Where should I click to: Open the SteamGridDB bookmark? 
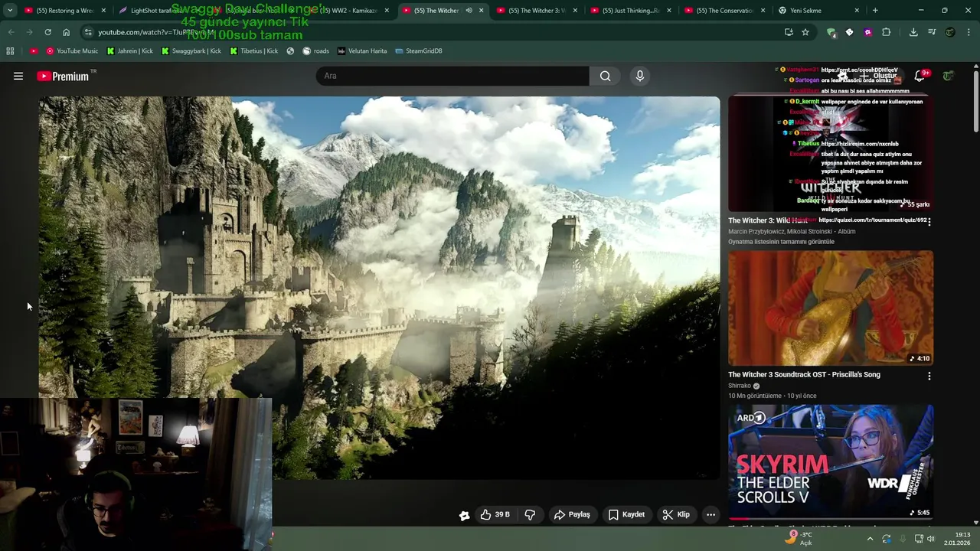coord(419,51)
